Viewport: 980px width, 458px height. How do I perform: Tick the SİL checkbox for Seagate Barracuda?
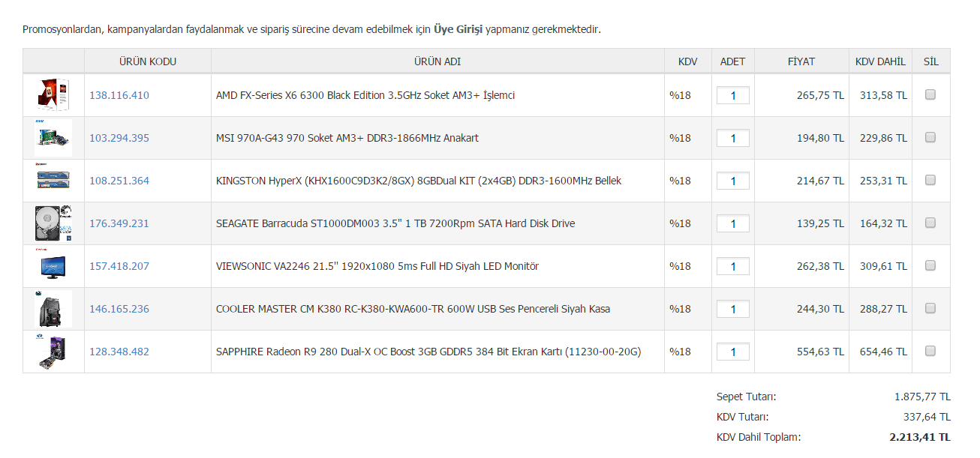[930, 223]
